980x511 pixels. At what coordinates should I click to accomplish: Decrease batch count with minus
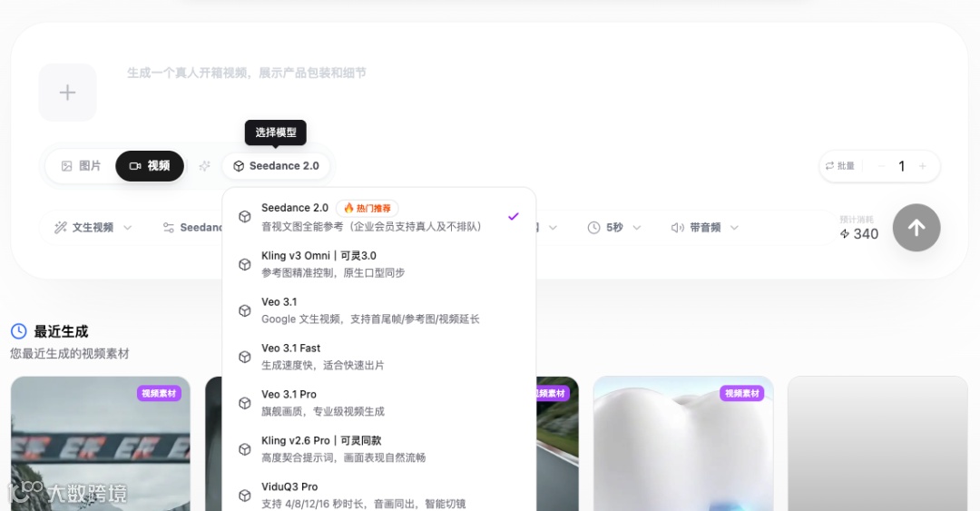881,166
